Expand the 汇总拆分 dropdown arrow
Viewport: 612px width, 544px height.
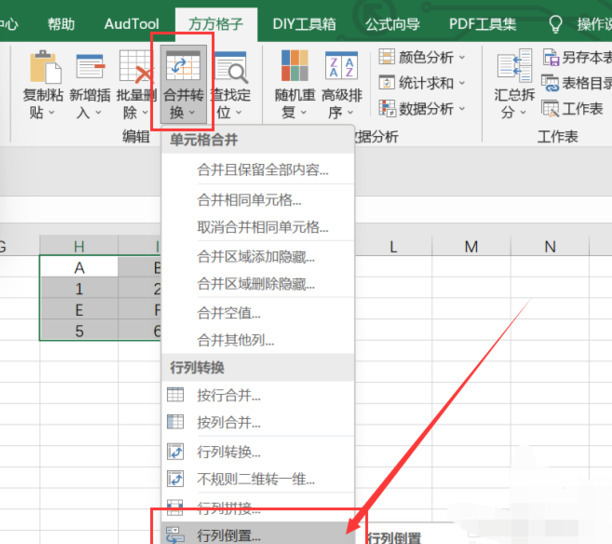523,113
